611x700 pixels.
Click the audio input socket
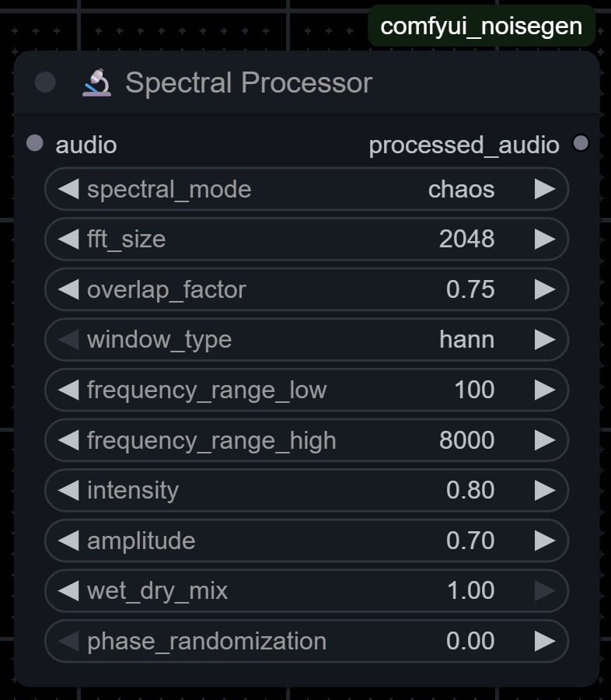(35, 144)
